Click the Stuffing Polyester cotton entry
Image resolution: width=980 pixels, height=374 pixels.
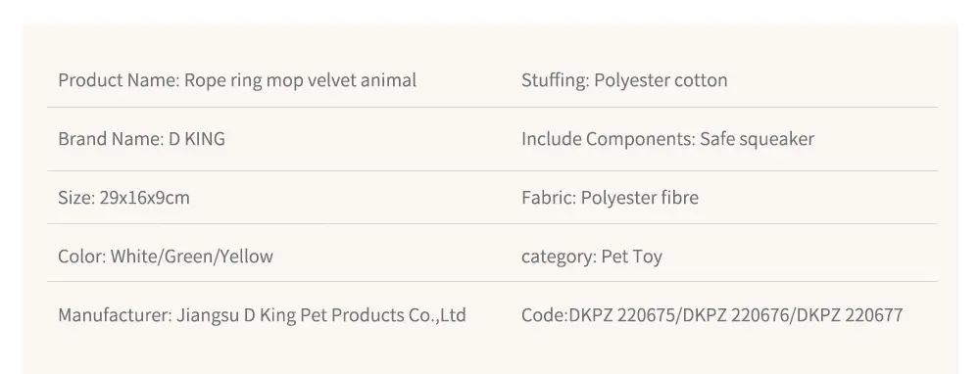click(x=624, y=80)
